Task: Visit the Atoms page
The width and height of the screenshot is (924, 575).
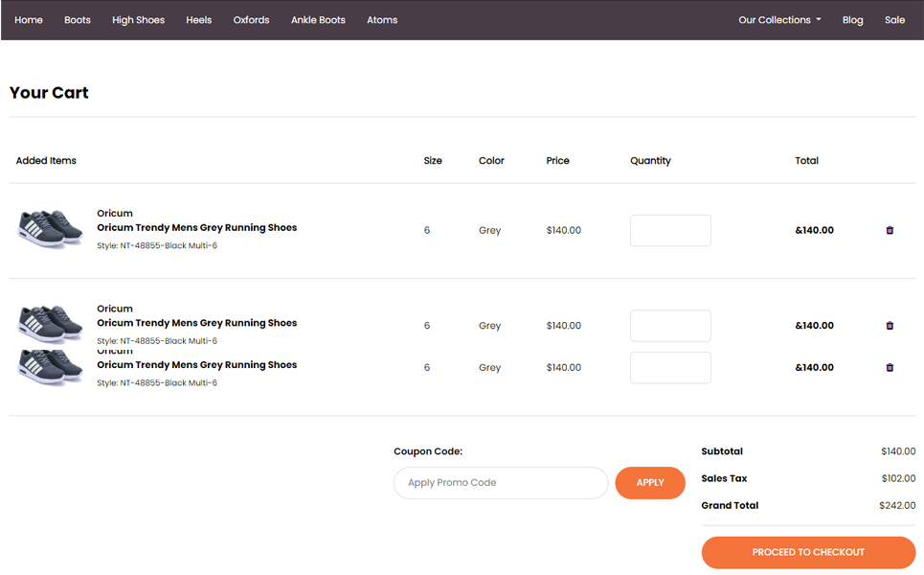Action: pyautogui.click(x=382, y=20)
